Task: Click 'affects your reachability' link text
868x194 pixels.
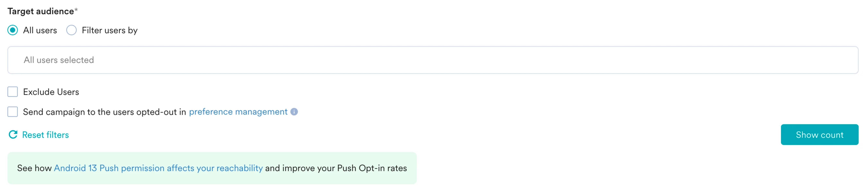Action: pos(215,168)
